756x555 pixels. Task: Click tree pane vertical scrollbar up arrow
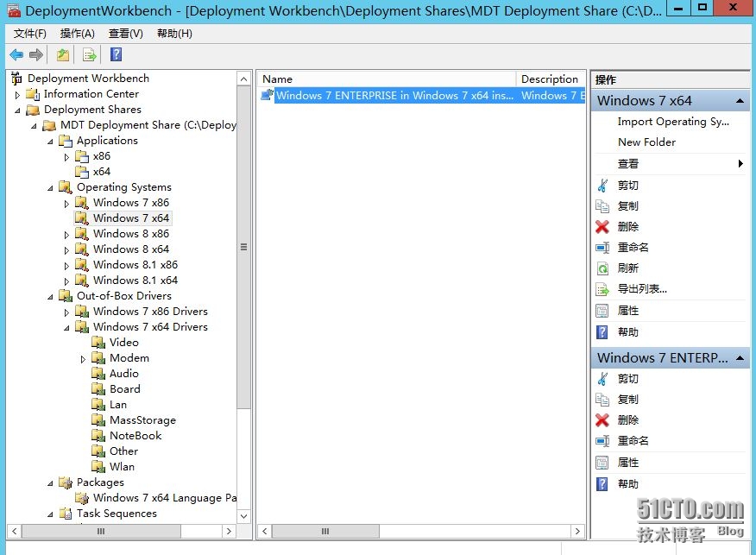244,79
